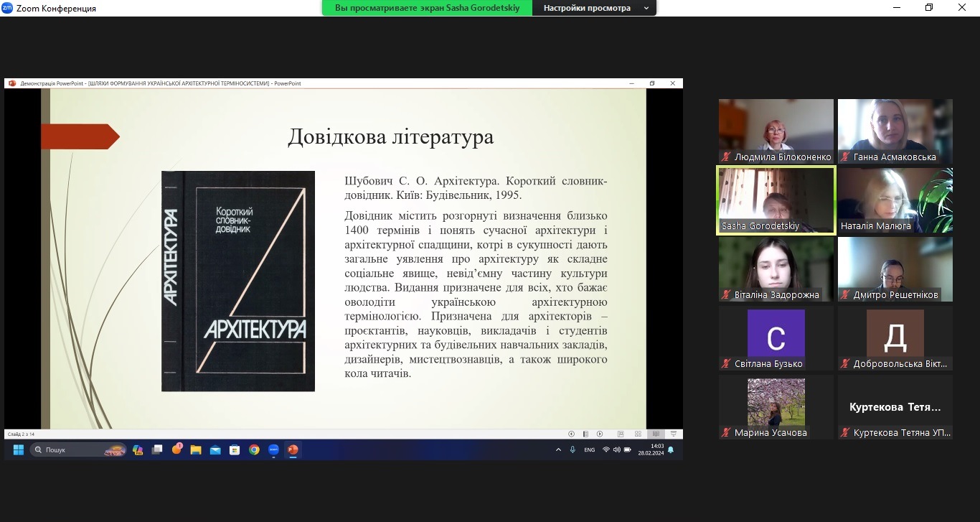Screen dimensions: 980x522
Task: Switch ENG keyboard language indicator
Action: 590,450
